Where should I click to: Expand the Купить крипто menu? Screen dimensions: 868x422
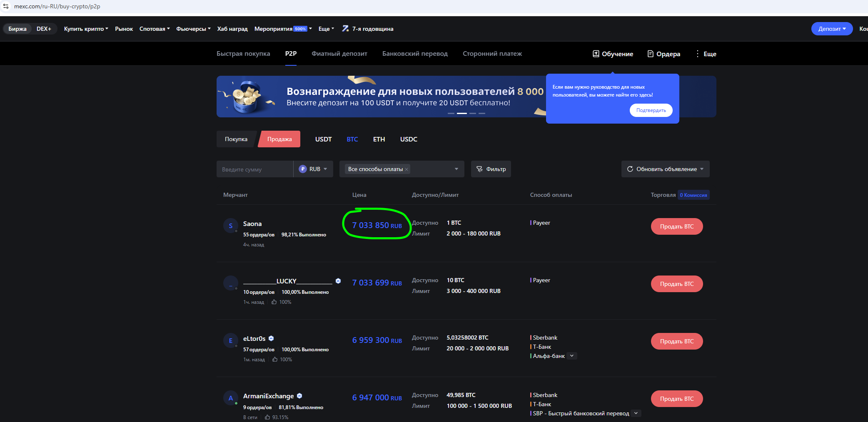86,29
